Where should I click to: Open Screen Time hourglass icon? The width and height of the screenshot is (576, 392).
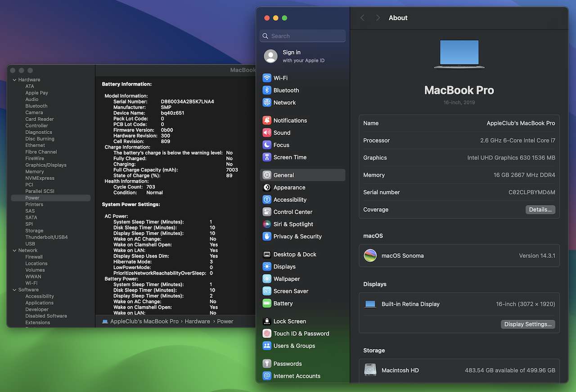click(267, 157)
